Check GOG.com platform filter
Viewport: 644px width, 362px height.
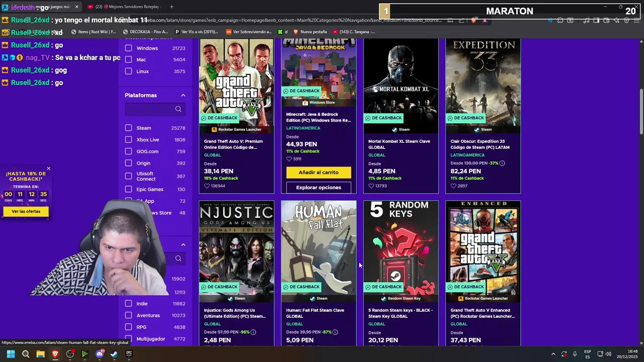pos(128,151)
